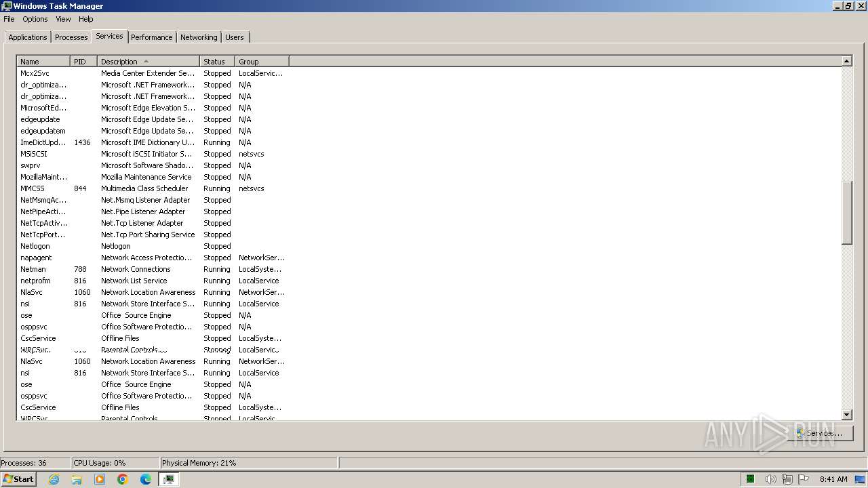Open File Explorer from taskbar

tap(77, 479)
